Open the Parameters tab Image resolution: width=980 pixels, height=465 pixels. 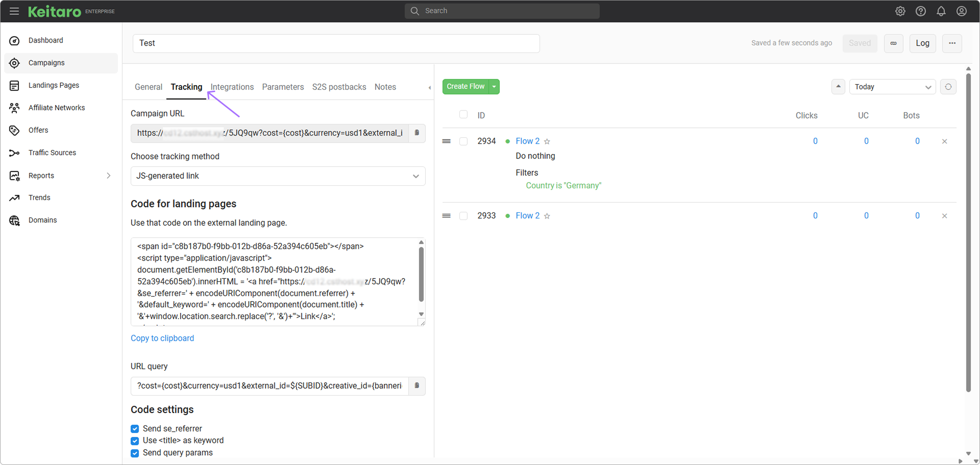283,87
